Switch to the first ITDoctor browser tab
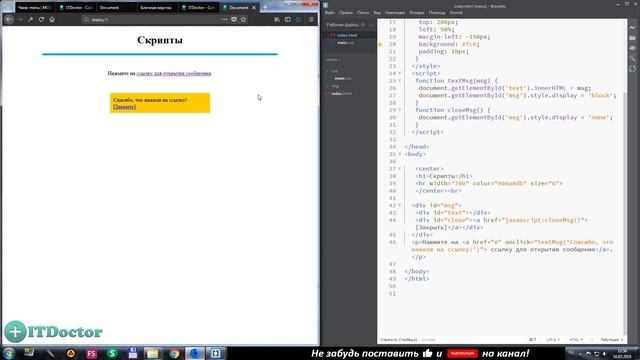The height and width of the screenshot is (360, 640). (x=75, y=7)
